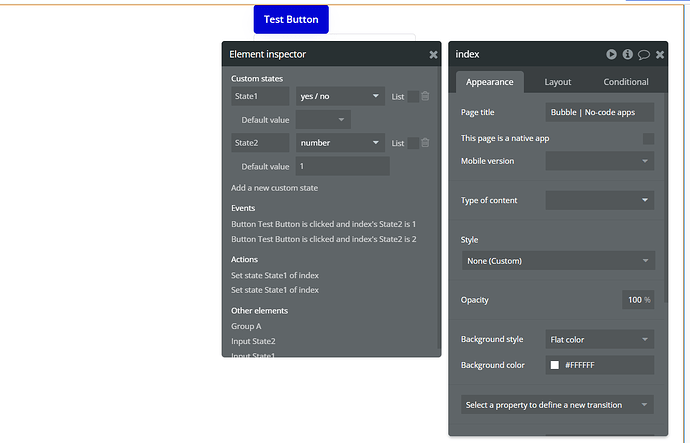Switch to the Conditional tab

tap(626, 82)
